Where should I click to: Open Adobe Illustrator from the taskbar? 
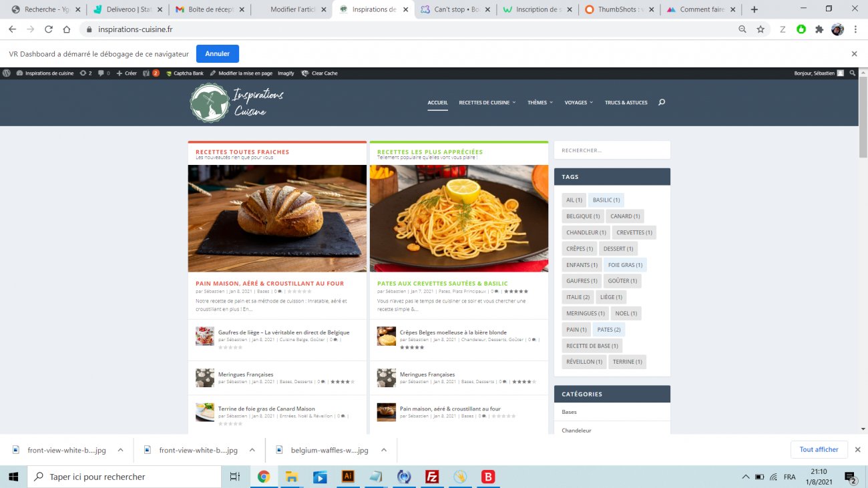pyautogui.click(x=347, y=477)
